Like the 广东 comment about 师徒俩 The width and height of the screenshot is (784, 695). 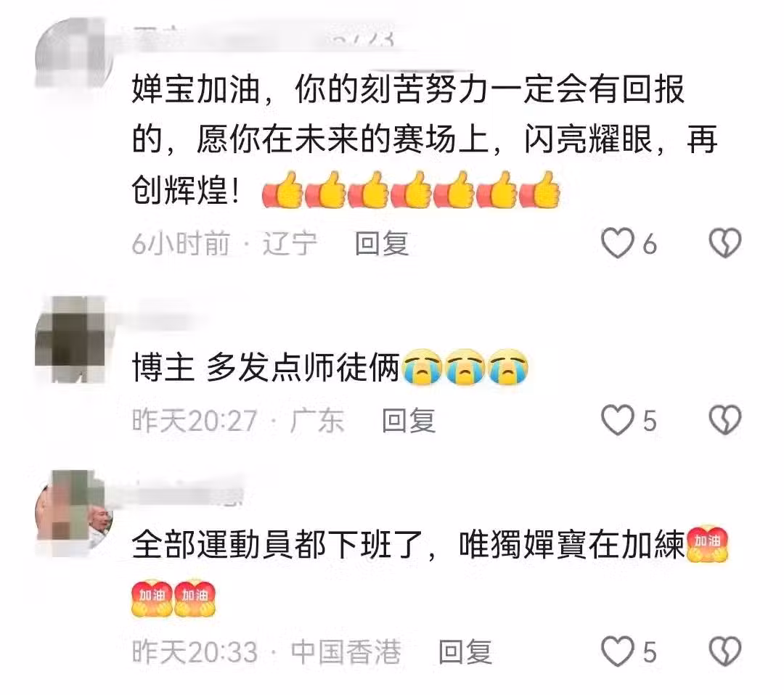coord(618,420)
